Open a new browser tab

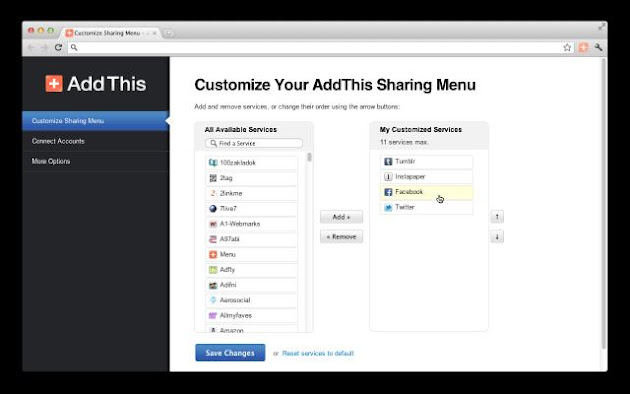[x=169, y=33]
